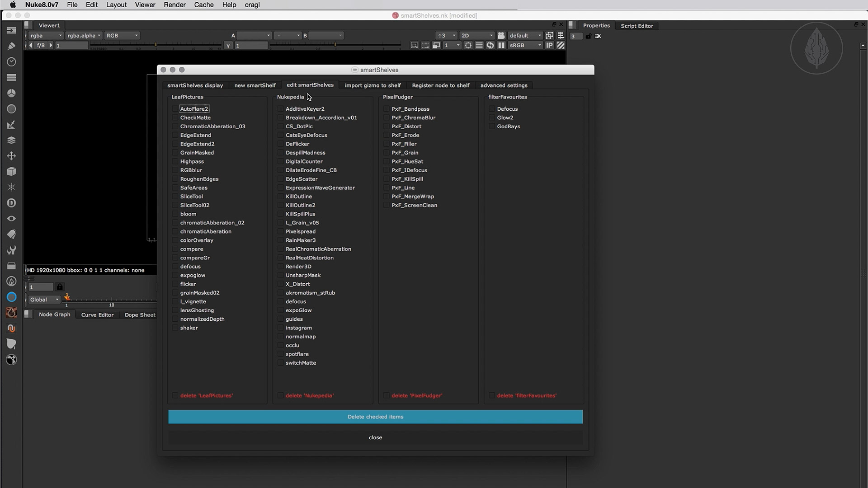Open the Render menu in menu bar
Screen dimensions: 868x488
tap(175, 5)
